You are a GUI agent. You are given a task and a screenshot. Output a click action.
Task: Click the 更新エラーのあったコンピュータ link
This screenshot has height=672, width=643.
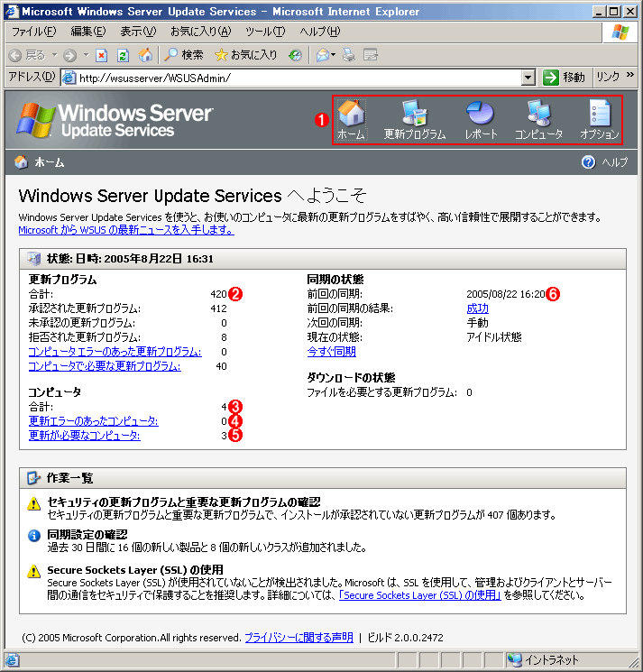[x=94, y=421]
